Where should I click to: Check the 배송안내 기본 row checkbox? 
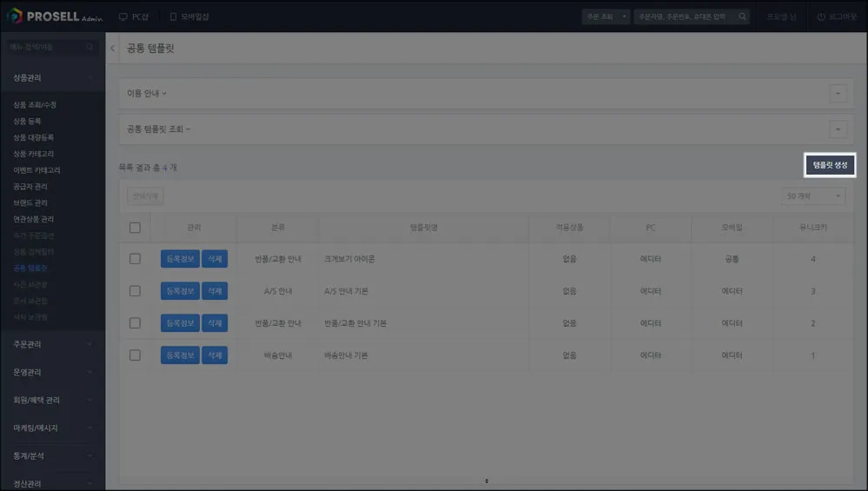[135, 355]
